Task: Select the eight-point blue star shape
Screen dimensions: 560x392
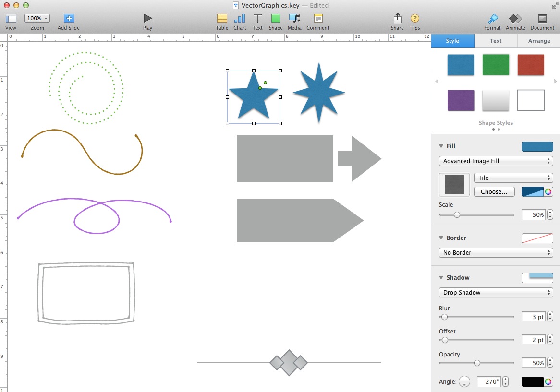Action: click(319, 93)
